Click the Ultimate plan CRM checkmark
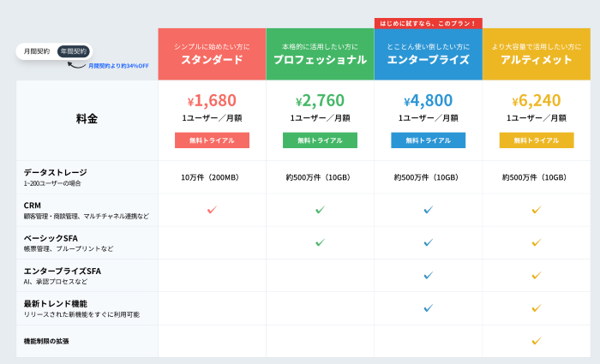 click(x=536, y=210)
